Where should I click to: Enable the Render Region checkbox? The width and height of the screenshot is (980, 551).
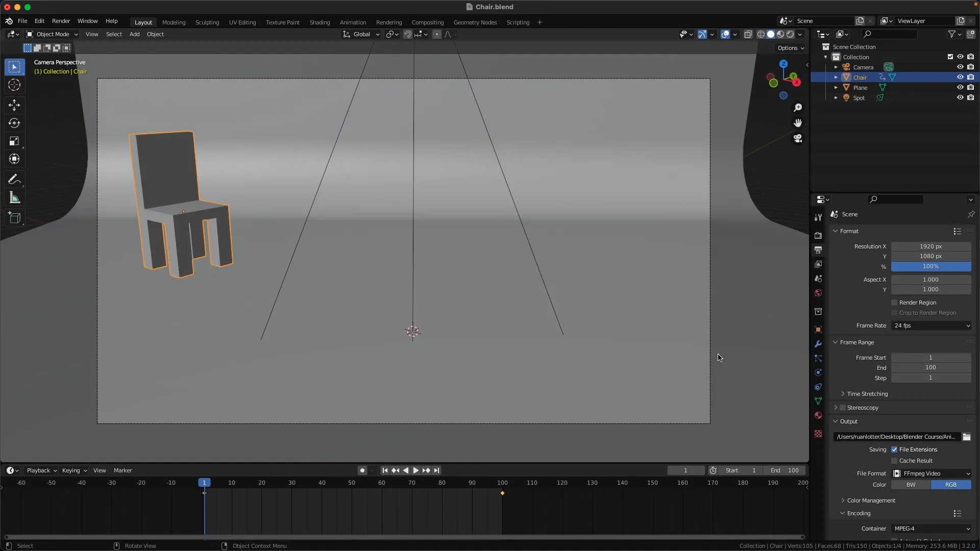894,302
